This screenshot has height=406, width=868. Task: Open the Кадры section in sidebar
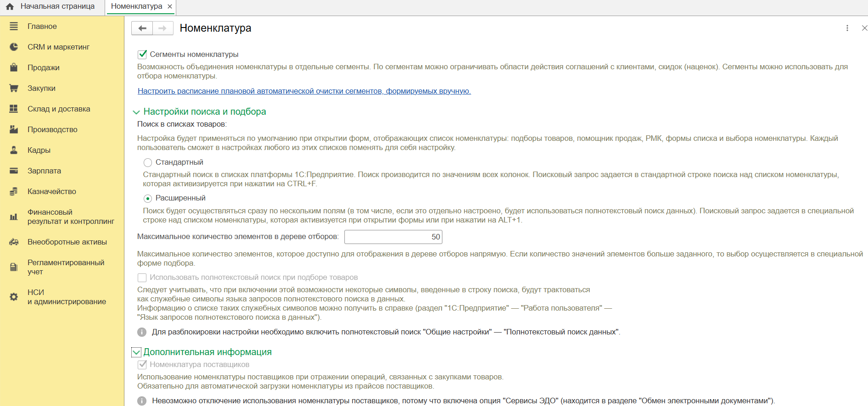(x=39, y=150)
